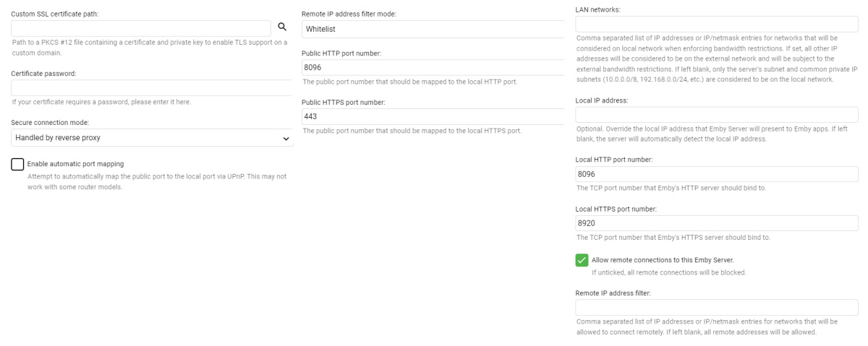The height and width of the screenshot is (346, 868).
Task: Click the browse search icon for SSL certificate
Action: tap(283, 28)
